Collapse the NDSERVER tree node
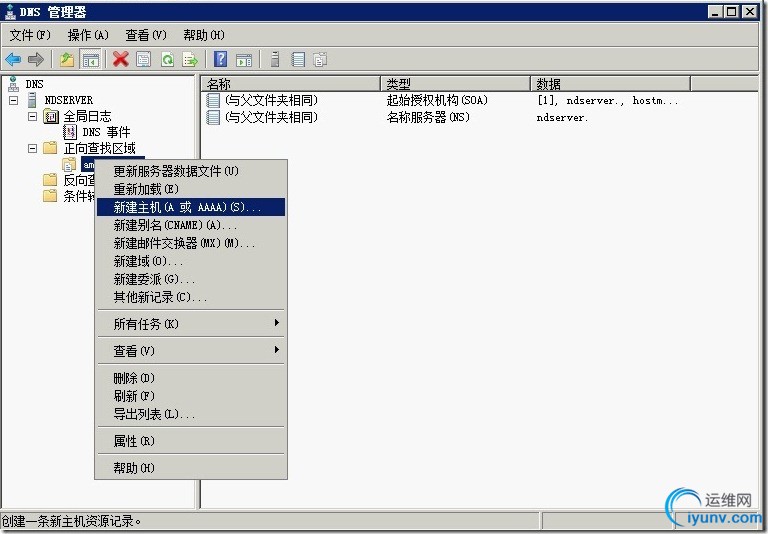Viewport: 768px width, 534px height. [14, 100]
